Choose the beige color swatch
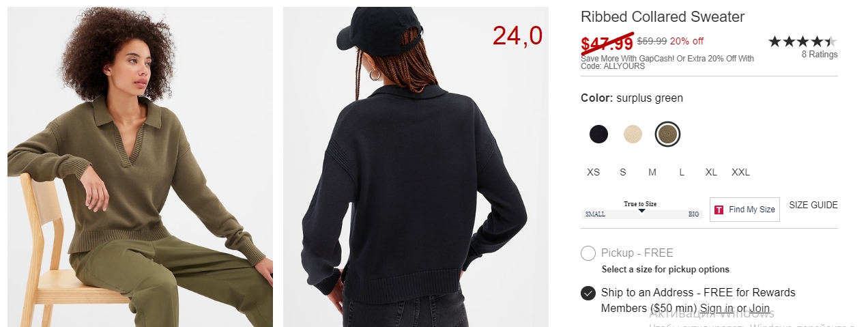The width and height of the screenshot is (868, 327). pos(633,134)
